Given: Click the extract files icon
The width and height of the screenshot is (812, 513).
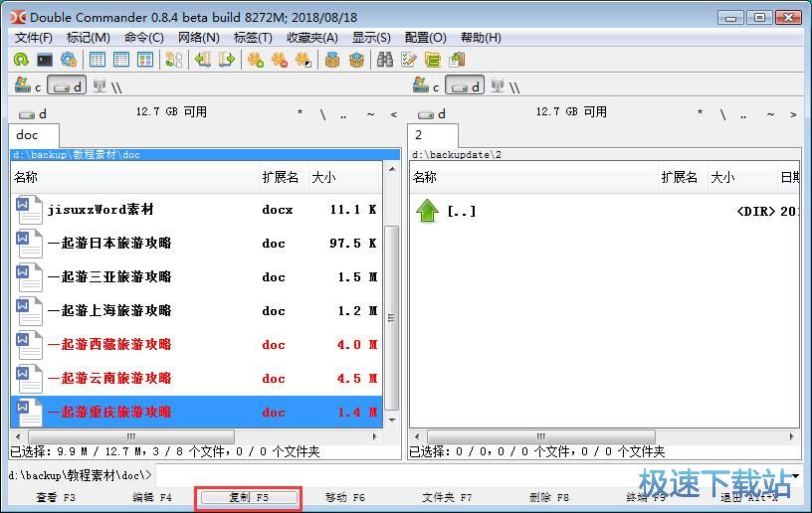Looking at the screenshot, I should tap(356, 60).
